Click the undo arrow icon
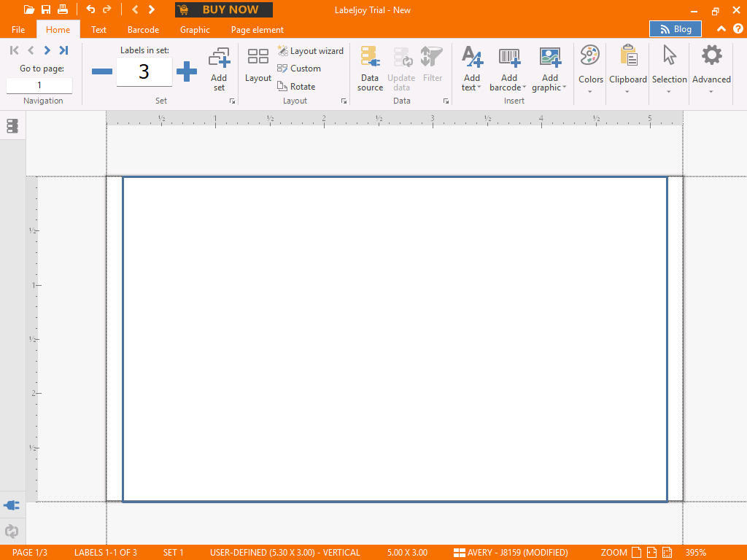The image size is (747, 560). pyautogui.click(x=90, y=9)
